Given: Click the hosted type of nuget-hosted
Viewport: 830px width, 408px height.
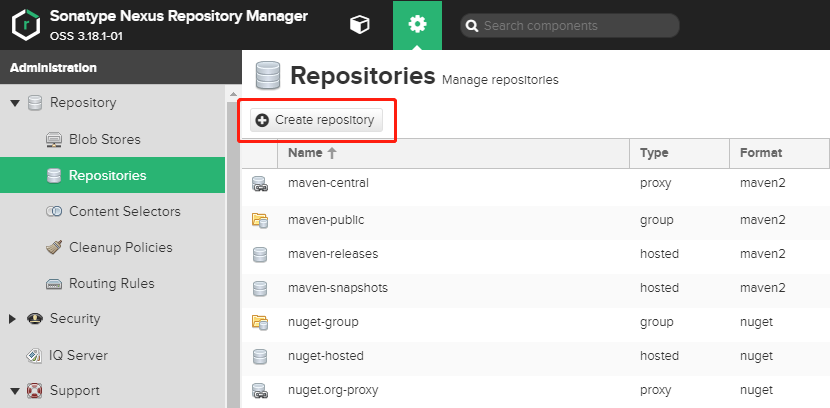Looking at the screenshot, I should pos(659,356).
